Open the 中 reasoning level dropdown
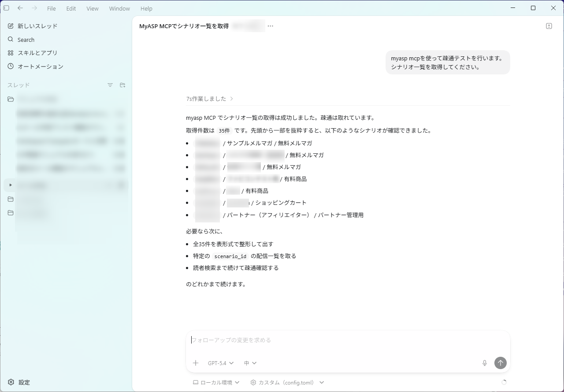 (250, 363)
